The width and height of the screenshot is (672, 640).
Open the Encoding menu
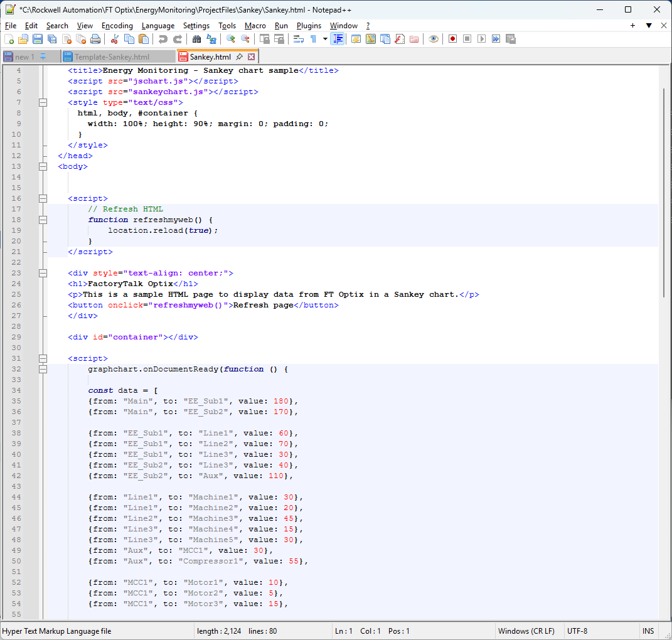pyautogui.click(x=117, y=26)
